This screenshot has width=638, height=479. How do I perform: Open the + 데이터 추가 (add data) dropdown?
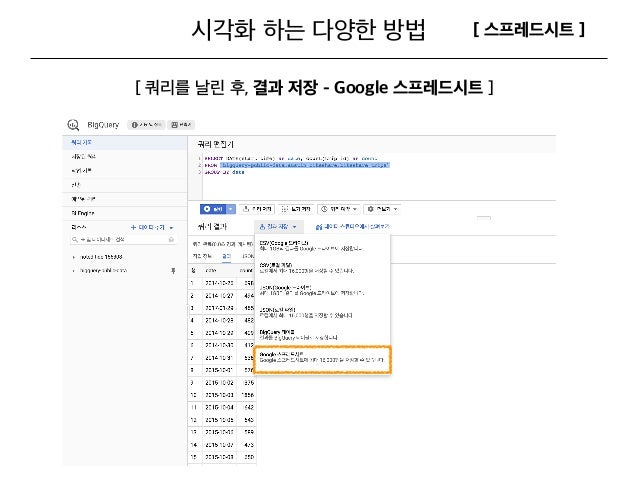[x=152, y=227]
